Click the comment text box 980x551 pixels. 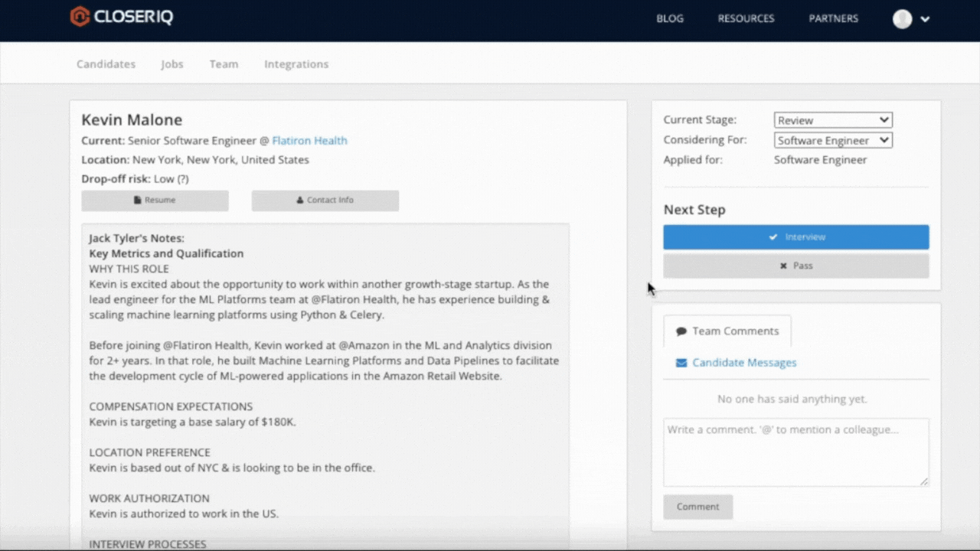click(x=795, y=452)
